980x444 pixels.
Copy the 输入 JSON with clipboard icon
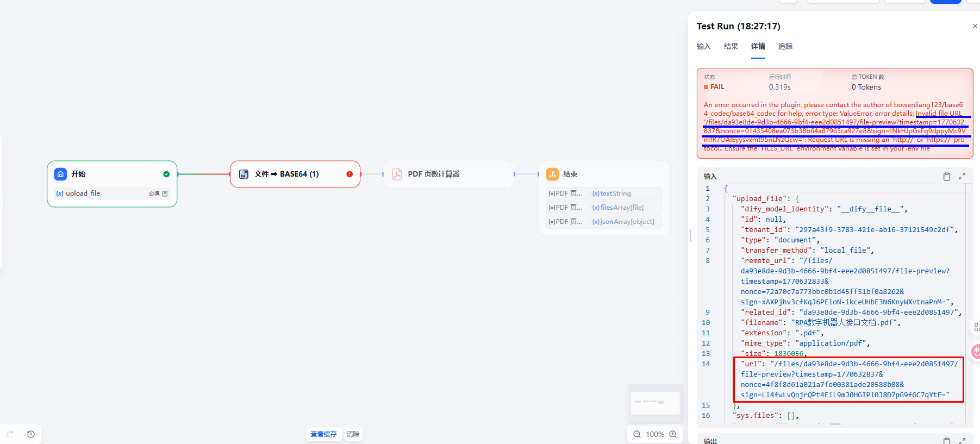947,177
